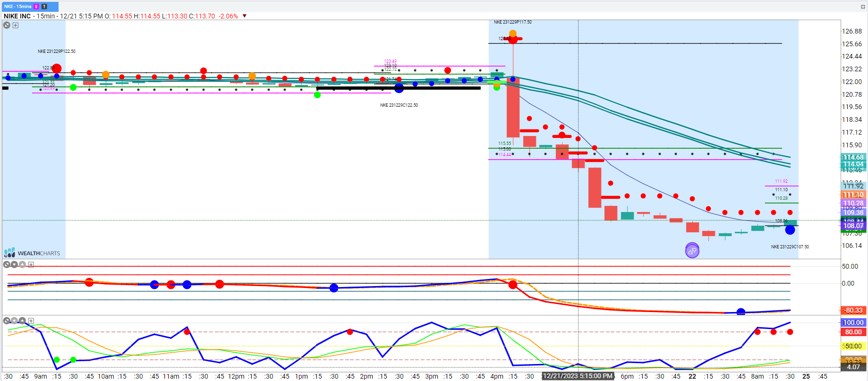868x381 pixels.
Task: Click the chart expand icon at top-right corner
Action: pos(863,7)
